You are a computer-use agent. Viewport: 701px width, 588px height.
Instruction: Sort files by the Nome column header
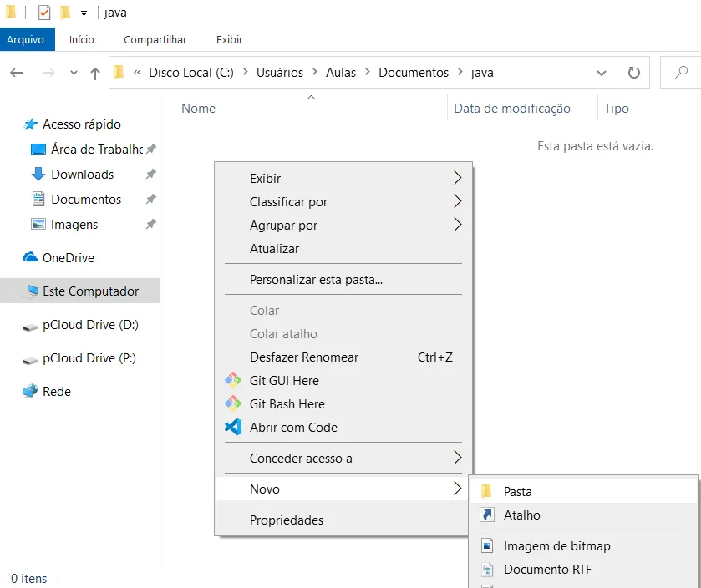(198, 108)
